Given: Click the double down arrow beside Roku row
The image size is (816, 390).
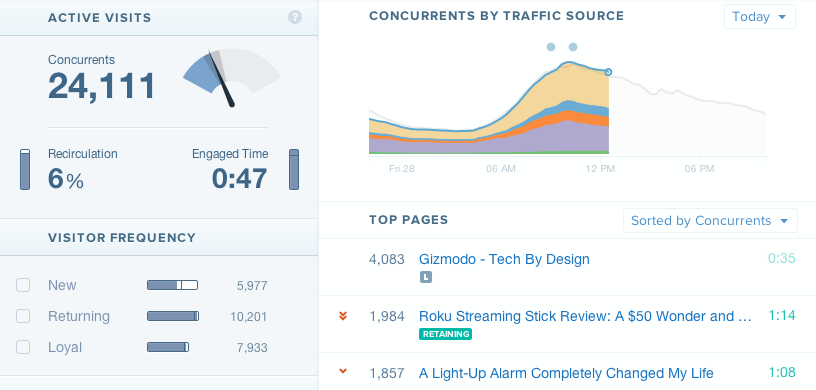Looking at the screenshot, I should [x=342, y=316].
